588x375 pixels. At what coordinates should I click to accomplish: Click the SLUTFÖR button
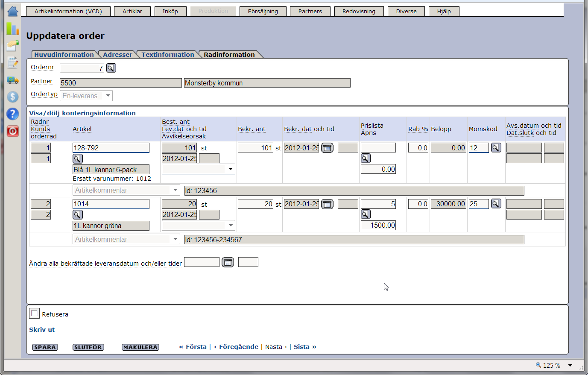[x=88, y=347]
